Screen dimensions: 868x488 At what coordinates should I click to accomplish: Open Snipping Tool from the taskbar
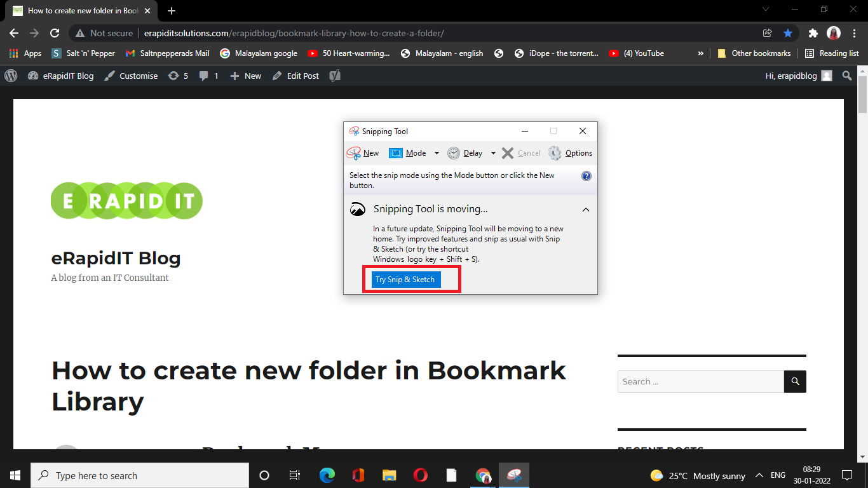[x=513, y=475]
